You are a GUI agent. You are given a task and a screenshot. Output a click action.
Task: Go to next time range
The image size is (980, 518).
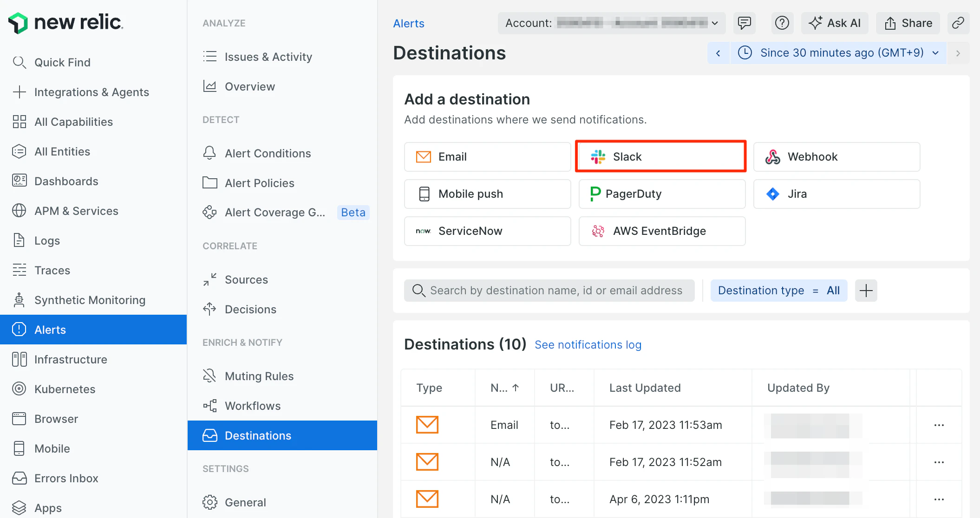[958, 53]
